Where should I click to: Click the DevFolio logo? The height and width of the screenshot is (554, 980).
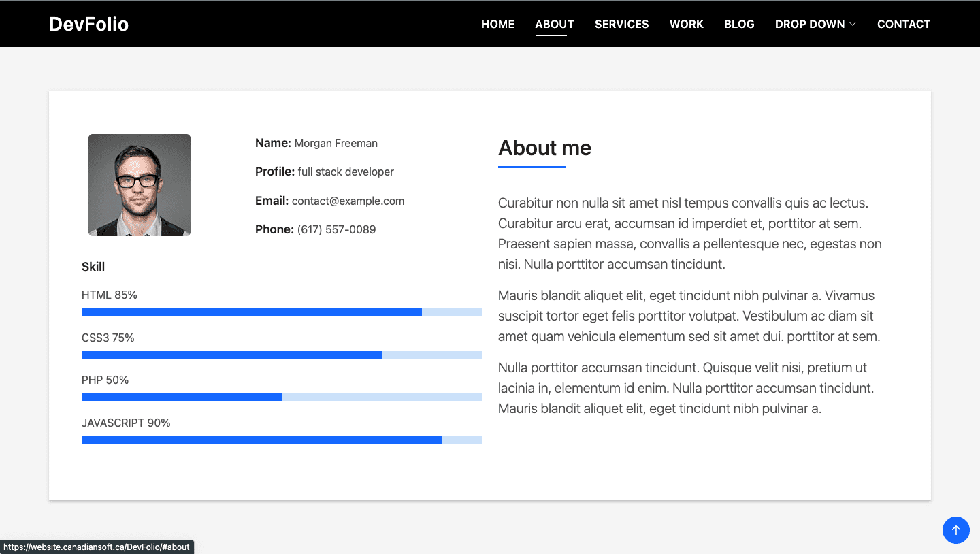pos(88,23)
